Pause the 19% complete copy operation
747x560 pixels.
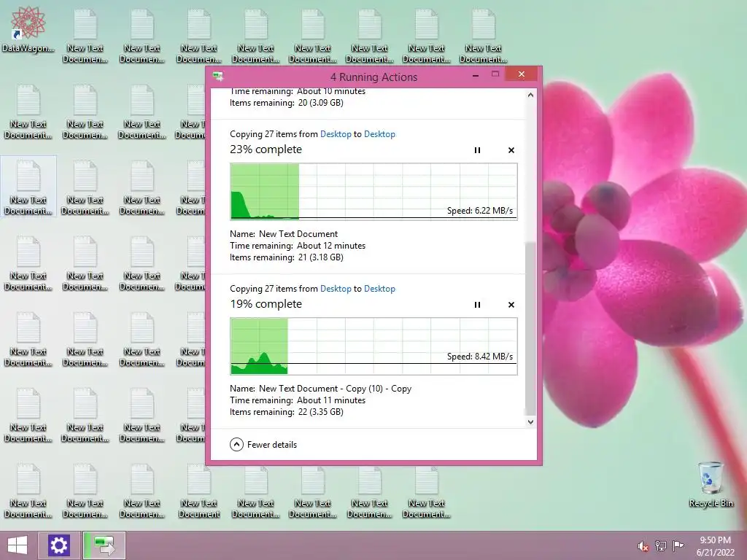point(477,305)
